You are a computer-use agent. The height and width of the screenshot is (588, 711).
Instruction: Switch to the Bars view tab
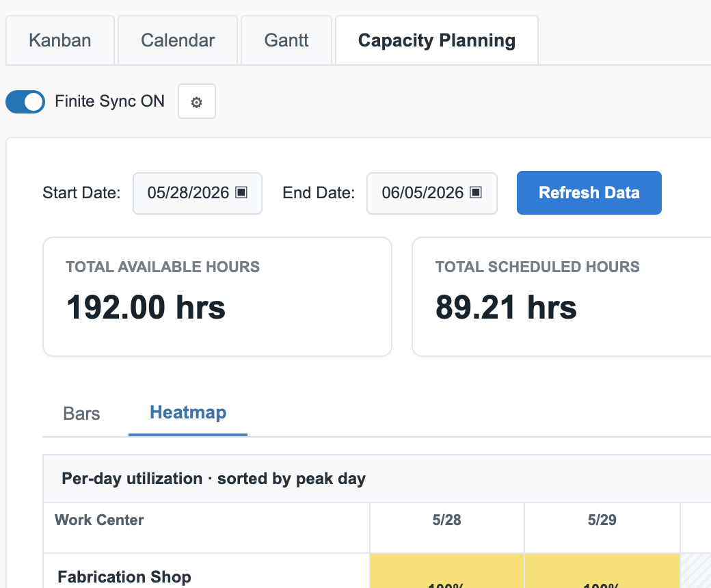(81, 414)
